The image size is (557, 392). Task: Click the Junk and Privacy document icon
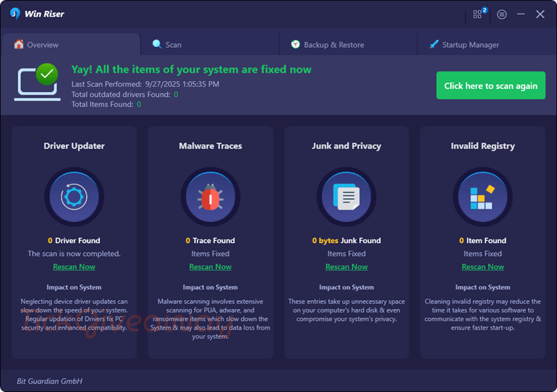(x=346, y=197)
